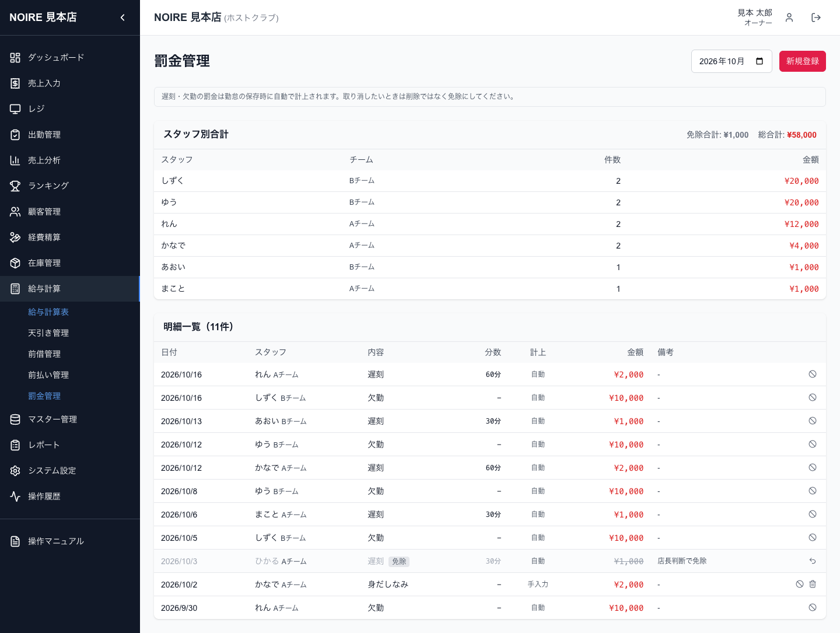Open 売上分析 in the sidebar
Screen dimensions: 840x633
point(70,160)
